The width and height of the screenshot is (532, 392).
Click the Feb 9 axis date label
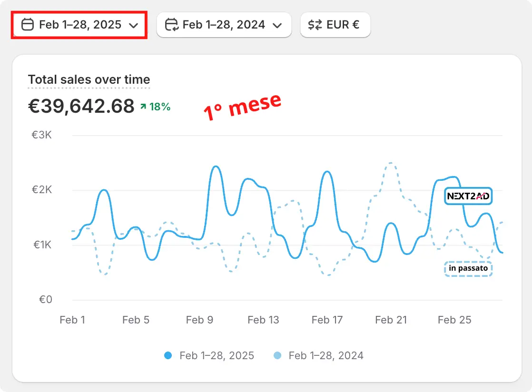click(x=199, y=320)
